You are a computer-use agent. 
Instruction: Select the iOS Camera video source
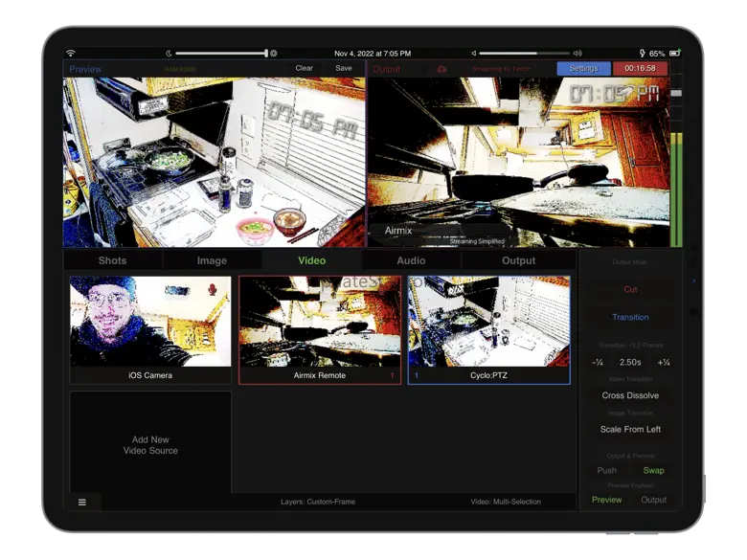pyautogui.click(x=150, y=329)
